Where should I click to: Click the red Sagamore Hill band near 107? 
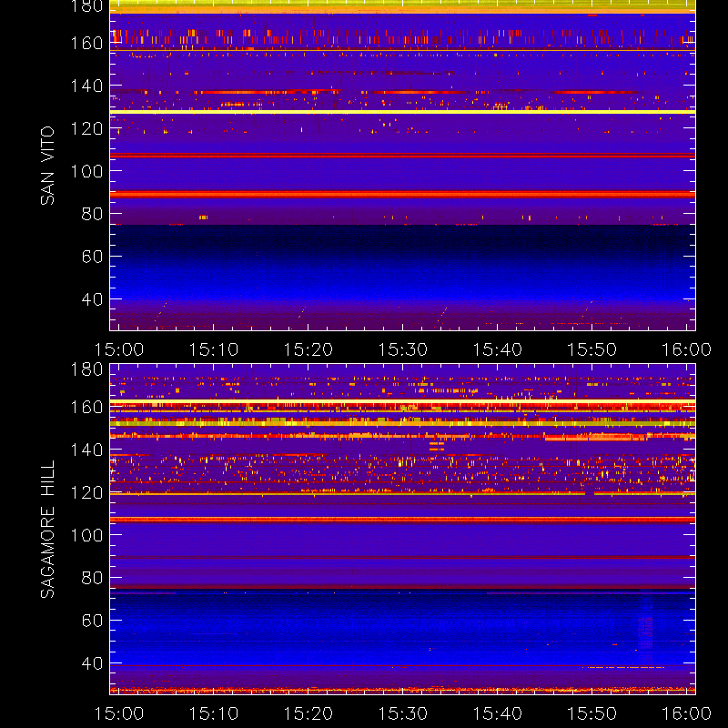pos(402,520)
